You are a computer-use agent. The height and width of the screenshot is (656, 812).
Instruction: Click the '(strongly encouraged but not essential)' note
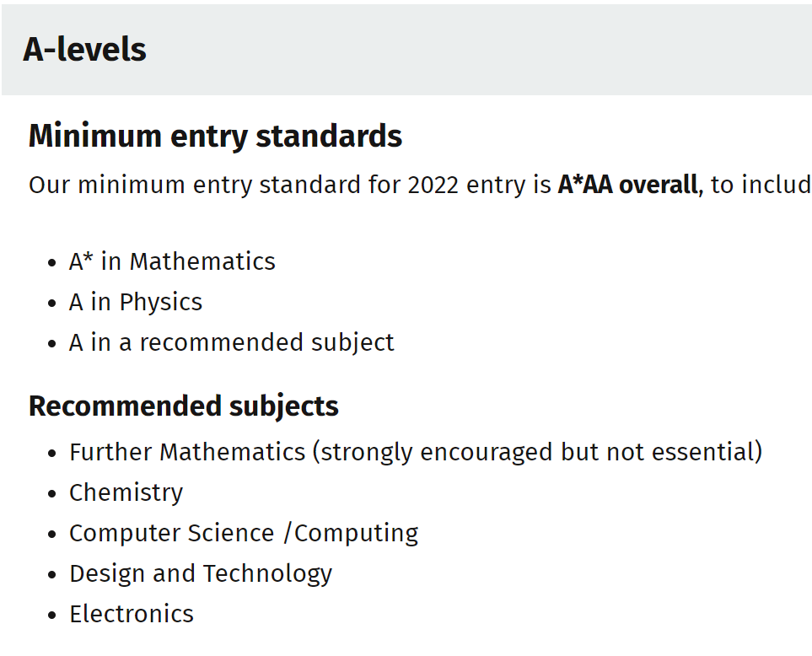[537, 452]
